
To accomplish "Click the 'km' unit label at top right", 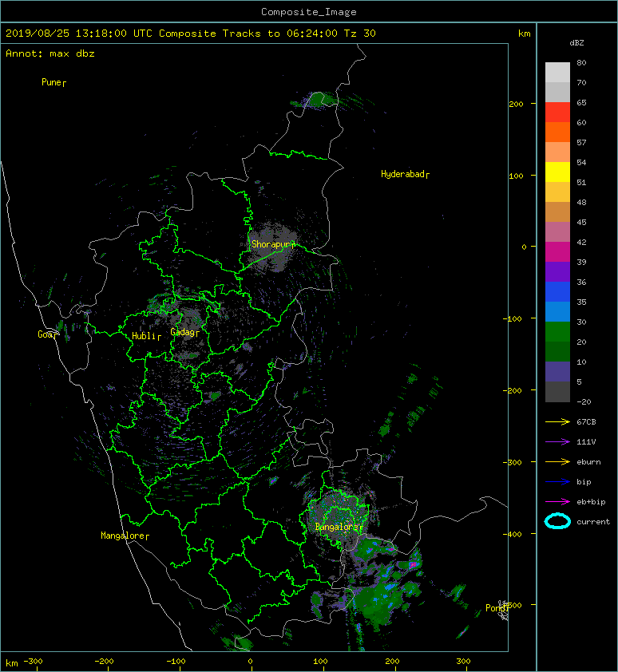I will coord(524,34).
